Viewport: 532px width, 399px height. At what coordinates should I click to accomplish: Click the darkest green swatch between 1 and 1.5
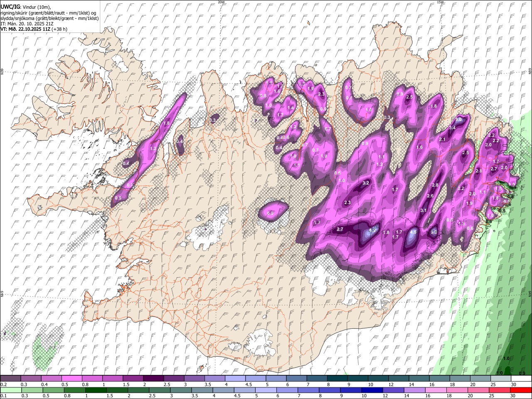tap(96, 390)
